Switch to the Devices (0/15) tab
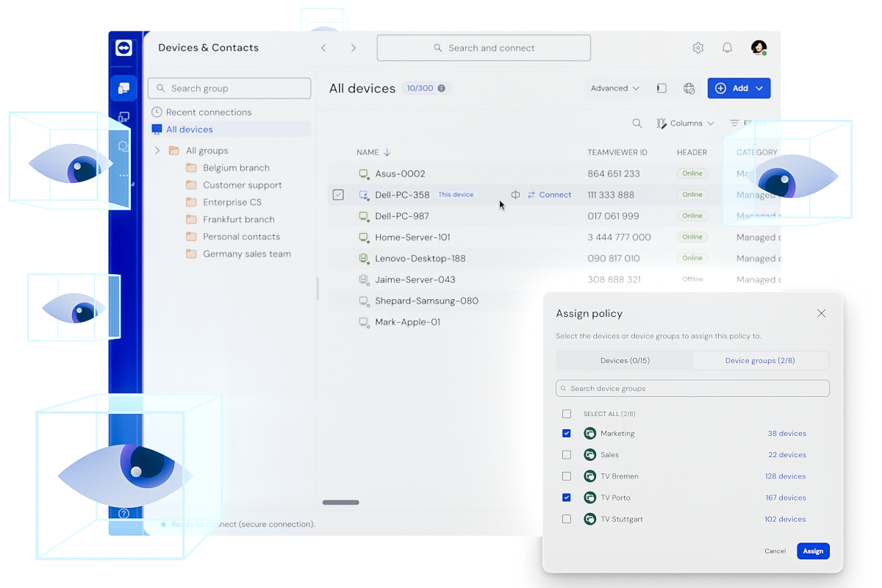 tap(624, 360)
